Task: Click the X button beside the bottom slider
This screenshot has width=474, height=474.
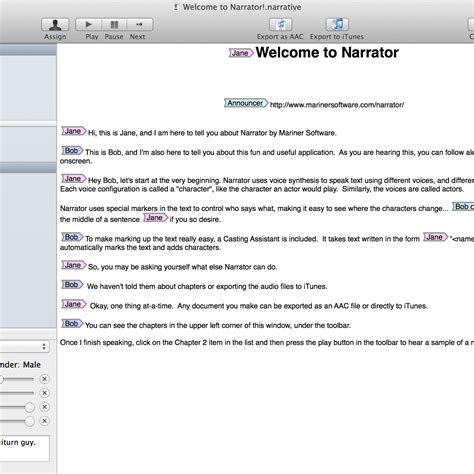Action: (44, 421)
